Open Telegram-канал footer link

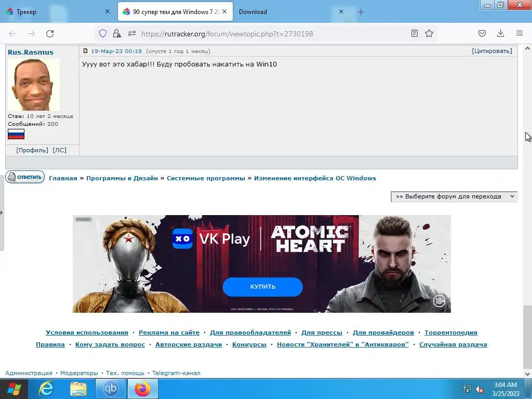176,373
